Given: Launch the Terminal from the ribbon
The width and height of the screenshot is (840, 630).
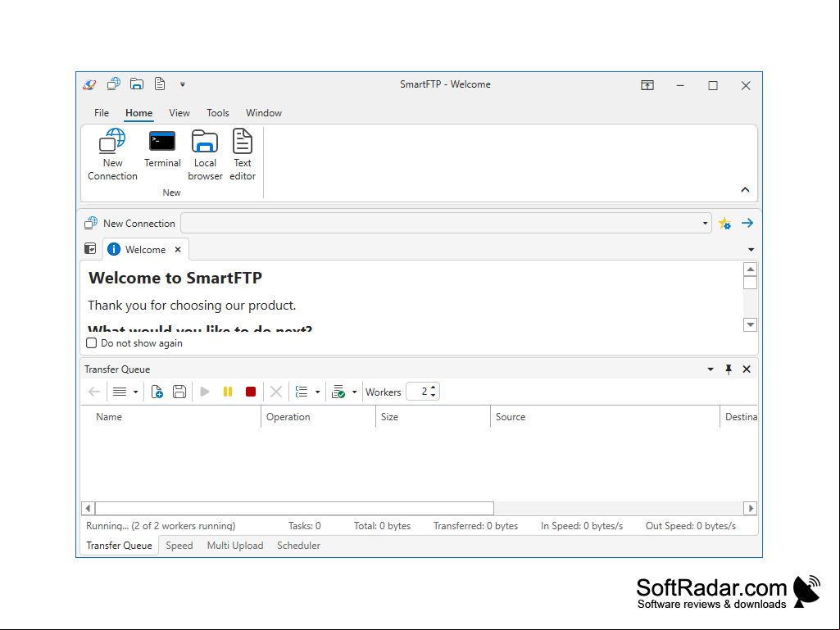Looking at the screenshot, I should pyautogui.click(x=162, y=149).
